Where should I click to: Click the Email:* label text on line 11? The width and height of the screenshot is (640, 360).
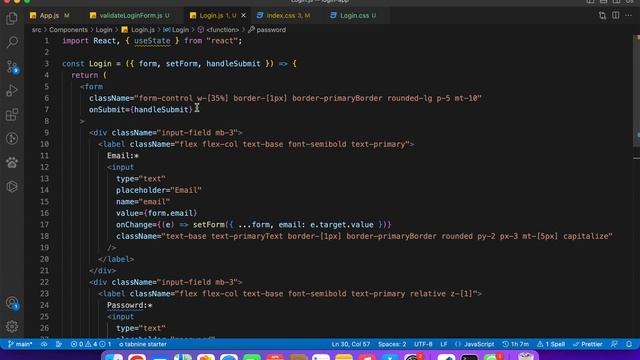[x=123, y=156]
